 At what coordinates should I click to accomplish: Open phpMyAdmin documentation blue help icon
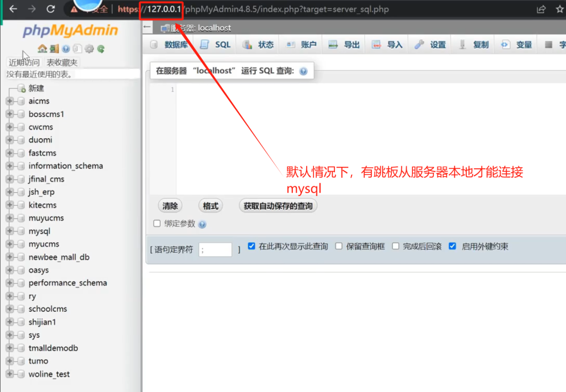point(66,49)
